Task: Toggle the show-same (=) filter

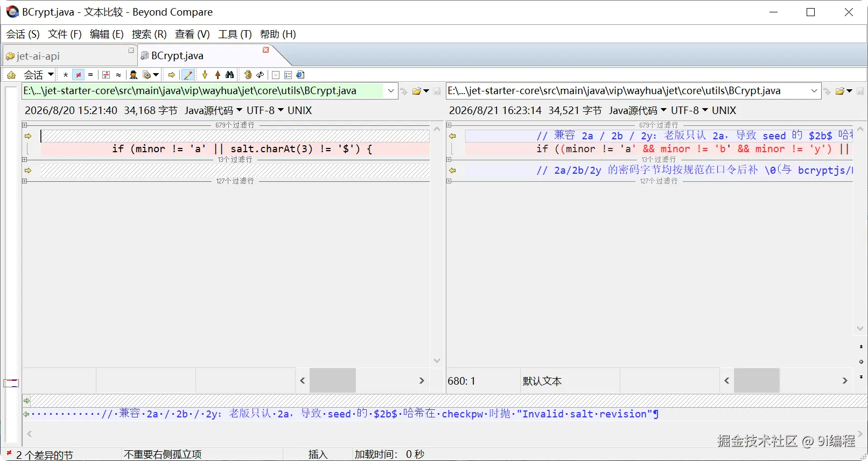Action: coord(90,75)
